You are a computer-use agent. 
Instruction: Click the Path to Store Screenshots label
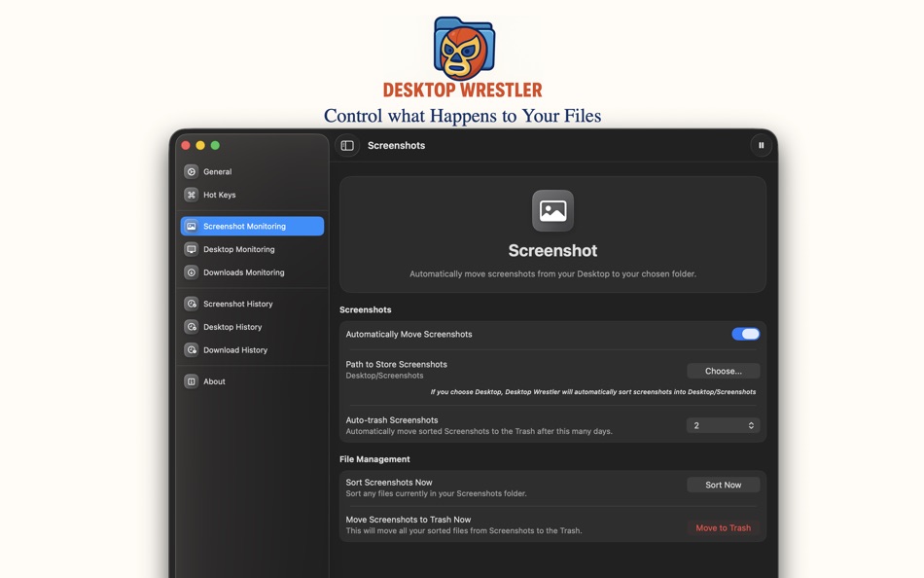[396, 365]
